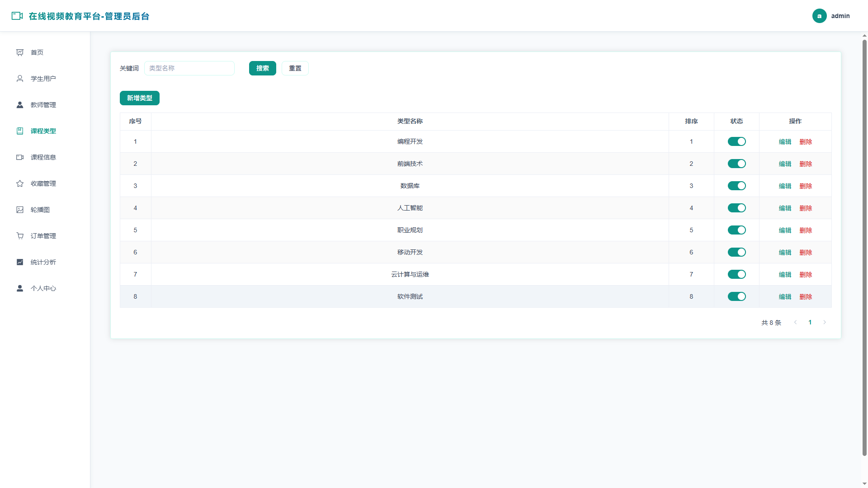868x488 pixels.
Task: Open the 统计分析 chart icon
Action: click(20, 262)
